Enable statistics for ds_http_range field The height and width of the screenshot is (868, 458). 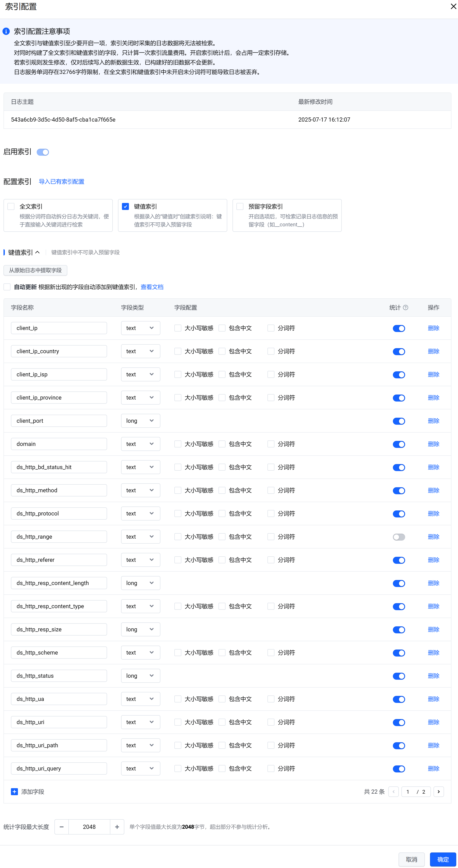[399, 537]
